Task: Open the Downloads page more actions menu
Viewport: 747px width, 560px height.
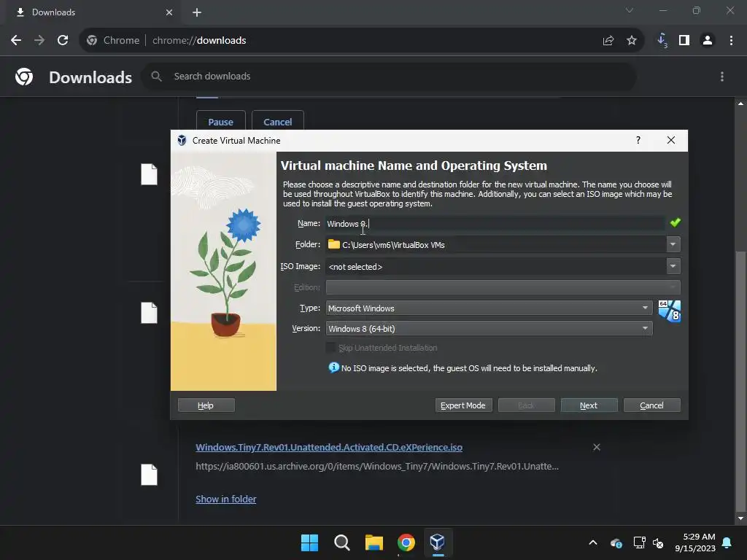Action: click(x=722, y=77)
